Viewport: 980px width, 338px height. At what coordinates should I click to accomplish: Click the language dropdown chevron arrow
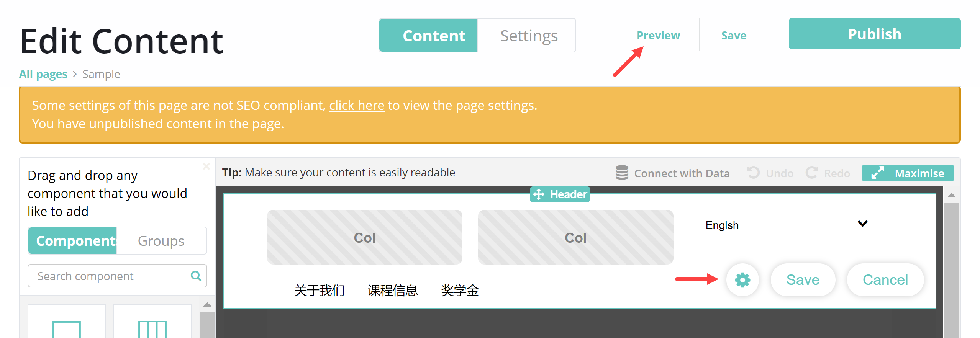[x=862, y=224]
